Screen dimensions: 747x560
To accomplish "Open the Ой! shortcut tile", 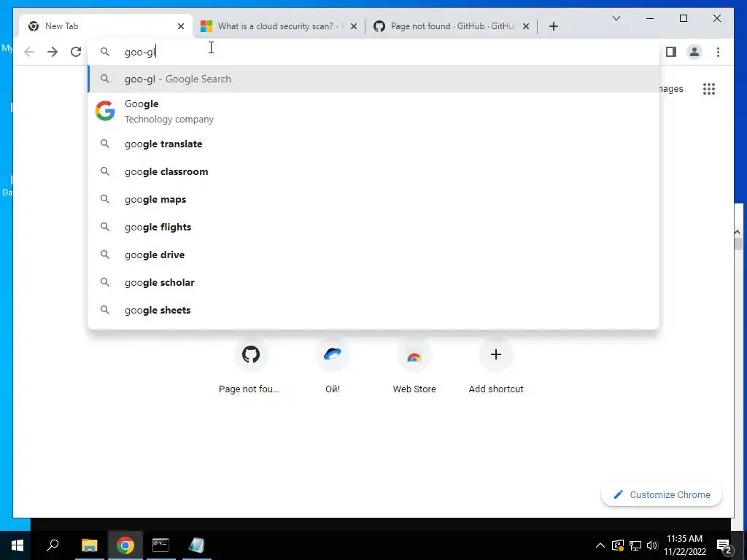I will point(333,366).
